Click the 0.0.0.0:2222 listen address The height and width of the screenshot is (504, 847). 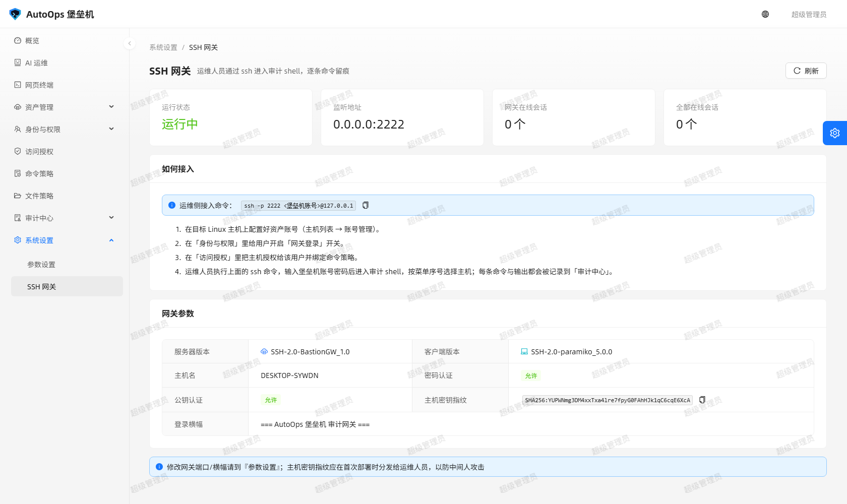[x=369, y=124]
